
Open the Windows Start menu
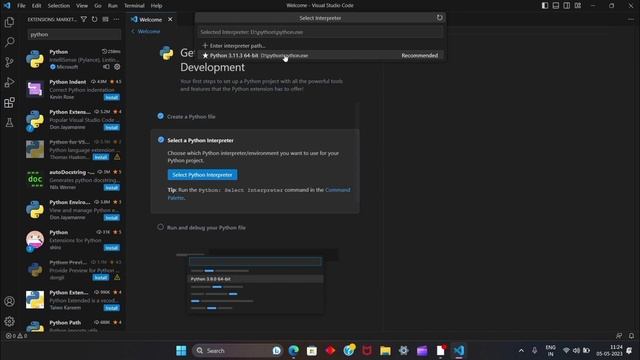click(181, 351)
